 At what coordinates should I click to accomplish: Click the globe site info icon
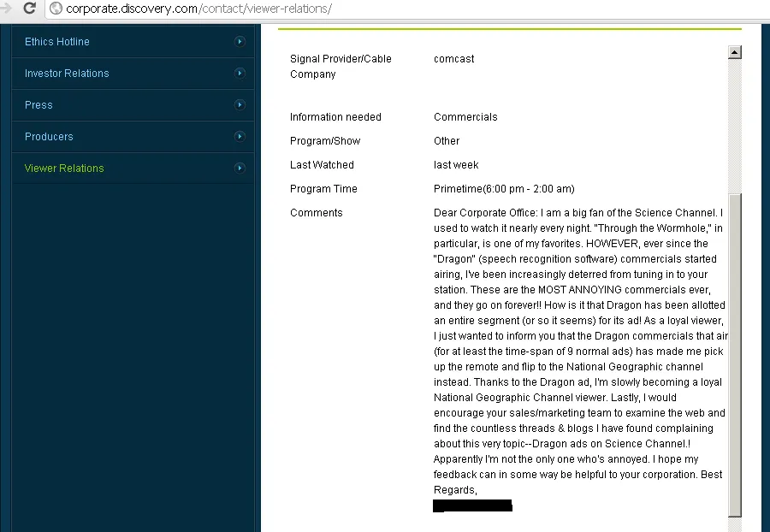(x=56, y=9)
